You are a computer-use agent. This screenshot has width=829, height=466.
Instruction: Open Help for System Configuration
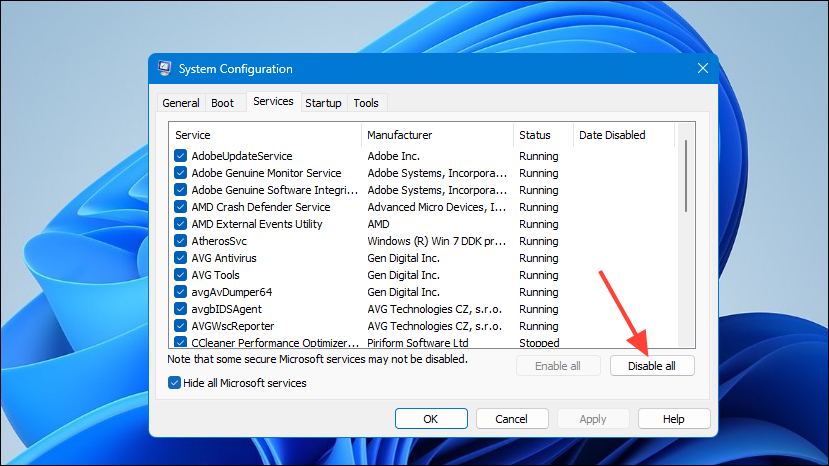pos(674,418)
